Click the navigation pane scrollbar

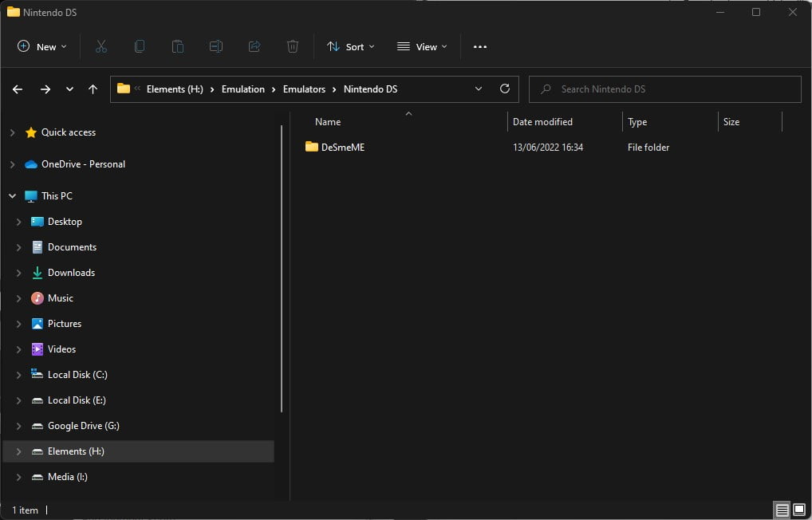click(x=282, y=268)
